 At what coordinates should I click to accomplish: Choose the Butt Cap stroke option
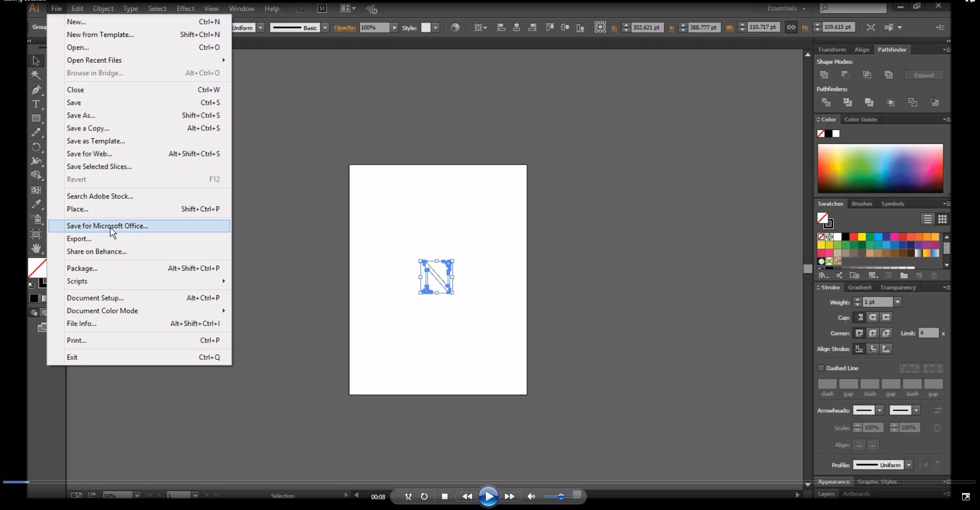(x=859, y=317)
